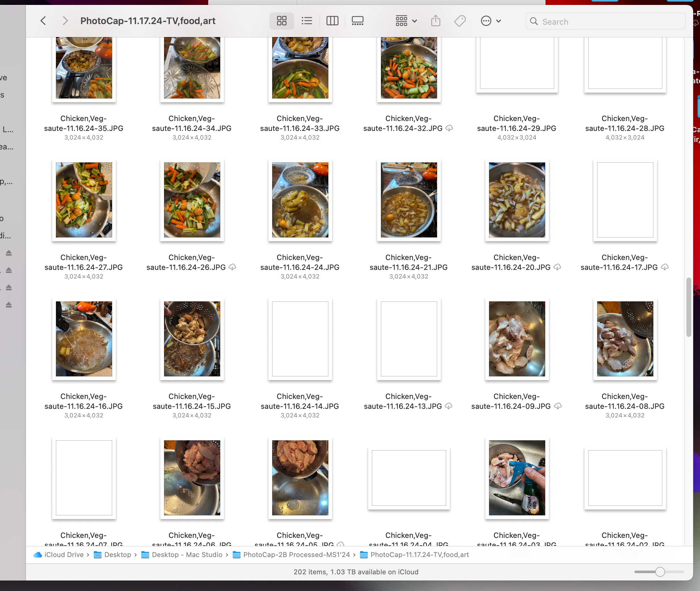This screenshot has height=591, width=700.
Task: Click the vertical scrollbar handle
Action: [x=688, y=307]
